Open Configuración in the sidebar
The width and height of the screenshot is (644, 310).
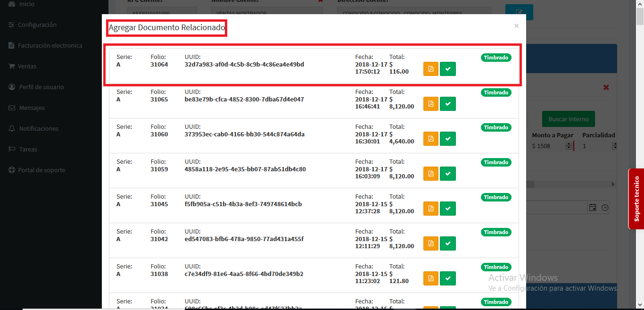[x=37, y=25]
